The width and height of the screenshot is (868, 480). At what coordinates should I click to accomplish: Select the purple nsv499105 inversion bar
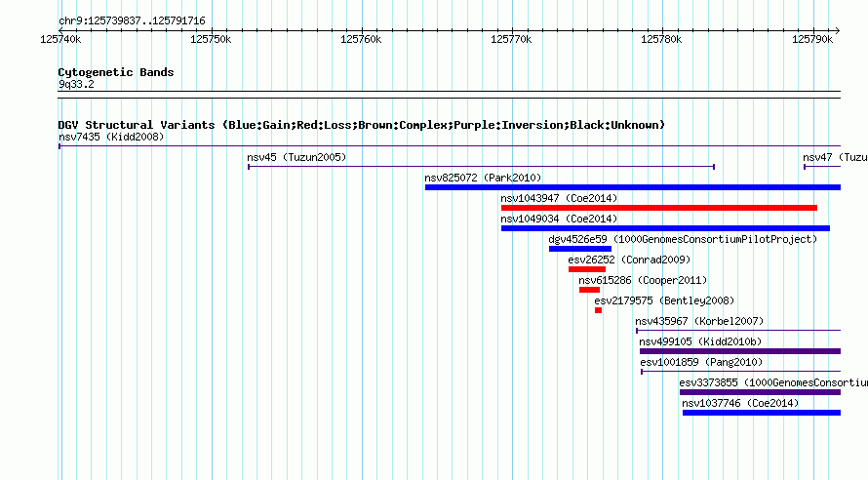pyautogui.click(x=740, y=351)
